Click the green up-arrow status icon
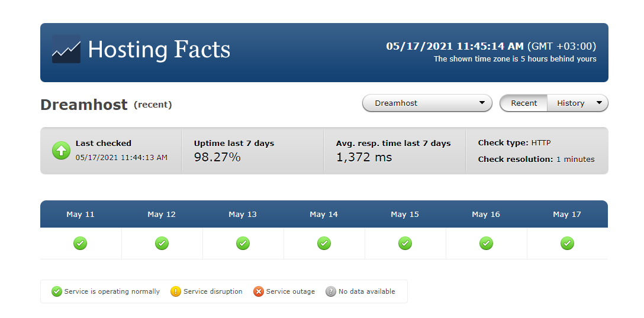Viewport: 644px width, 318px height. point(61,151)
